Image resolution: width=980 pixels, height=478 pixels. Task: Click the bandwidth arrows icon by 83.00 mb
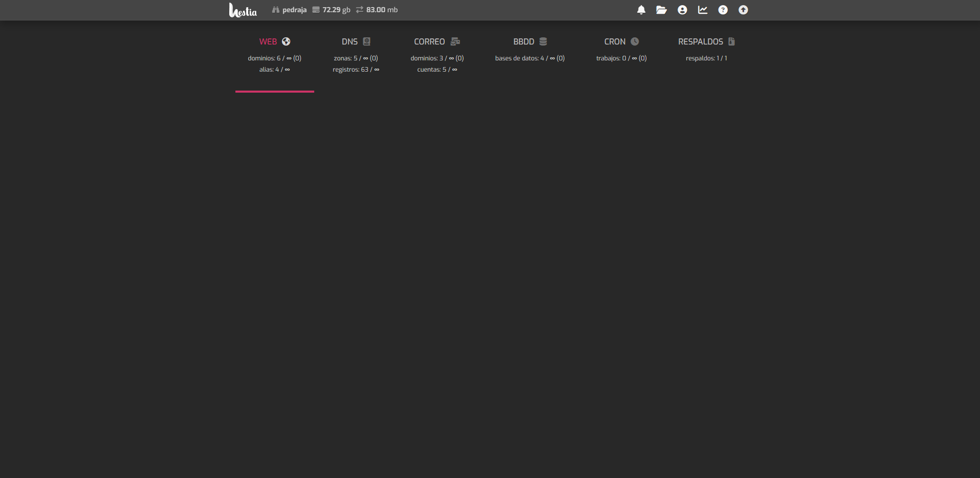pos(360,10)
